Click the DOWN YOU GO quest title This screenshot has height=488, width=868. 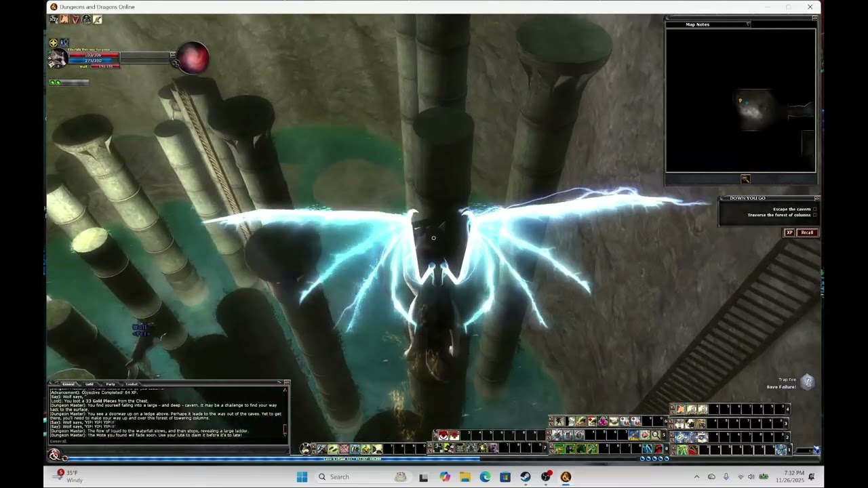[x=747, y=198]
